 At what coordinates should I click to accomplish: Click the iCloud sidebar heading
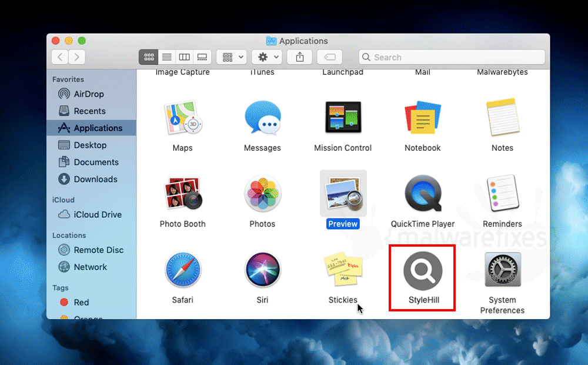[x=64, y=200]
